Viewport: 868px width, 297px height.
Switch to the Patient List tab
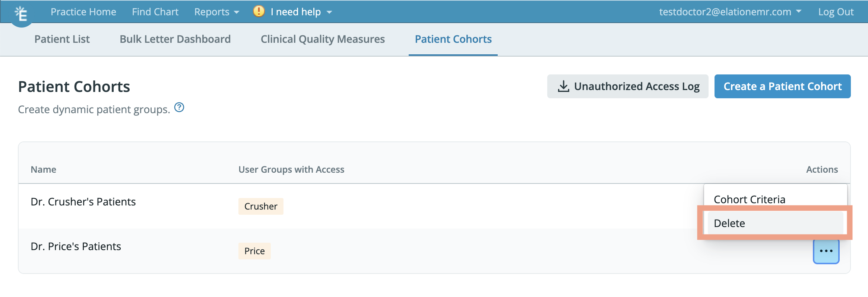tap(62, 39)
